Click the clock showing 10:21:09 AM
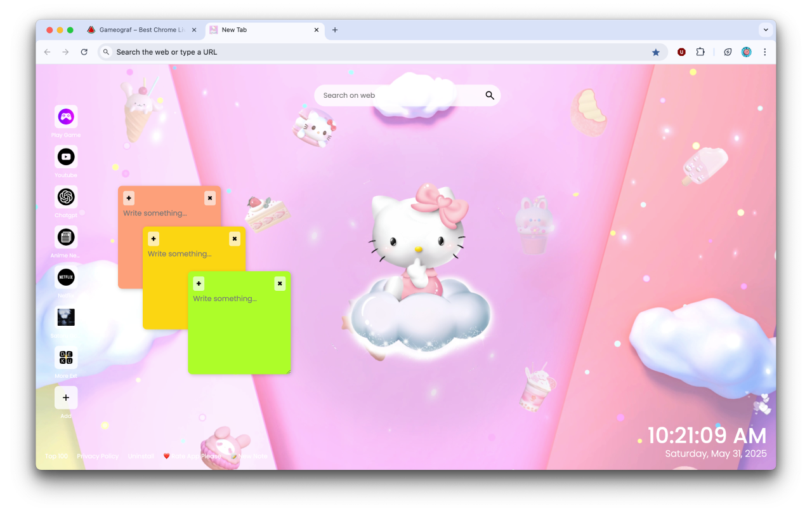Image resolution: width=812 pixels, height=508 pixels. tap(707, 436)
